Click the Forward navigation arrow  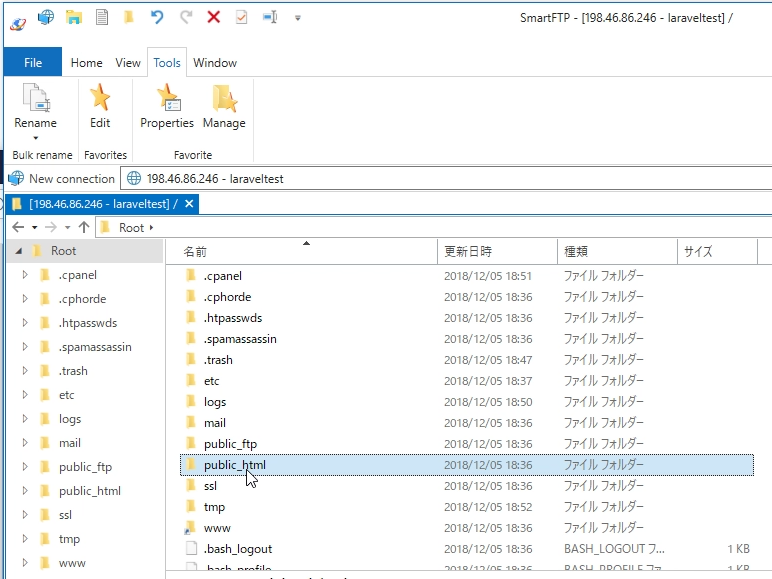click(51, 227)
